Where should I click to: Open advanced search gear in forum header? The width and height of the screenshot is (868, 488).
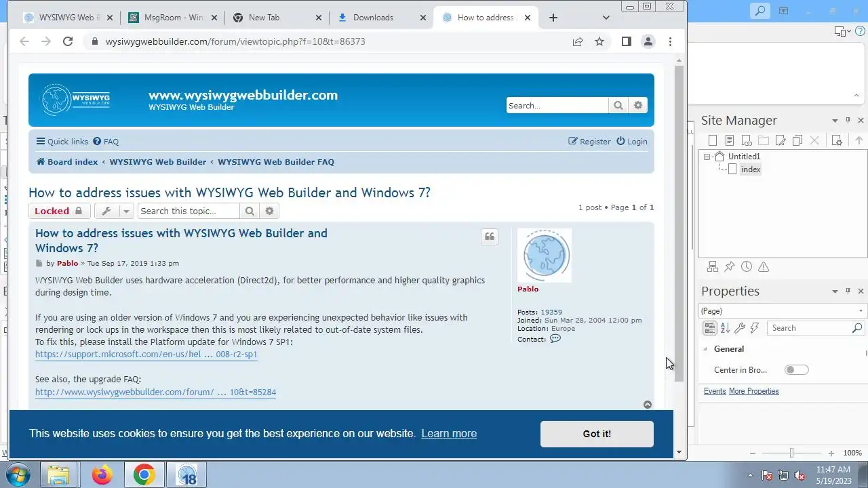tap(638, 105)
